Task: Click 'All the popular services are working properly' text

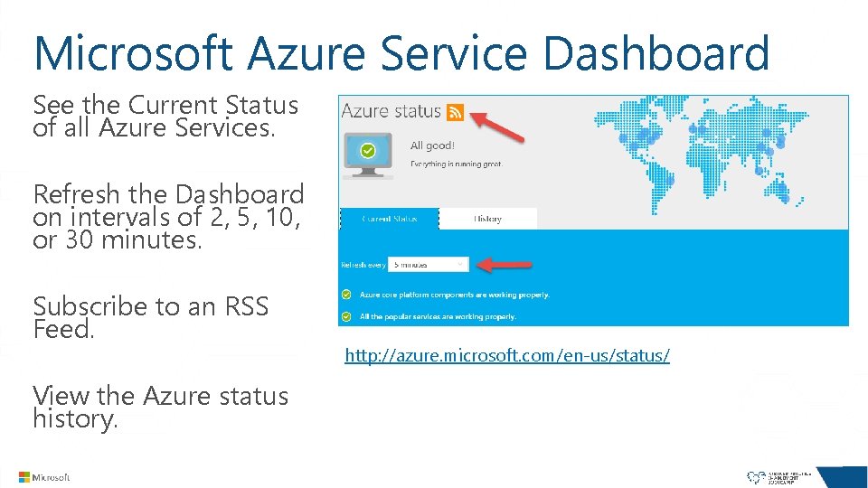Action: (438, 316)
